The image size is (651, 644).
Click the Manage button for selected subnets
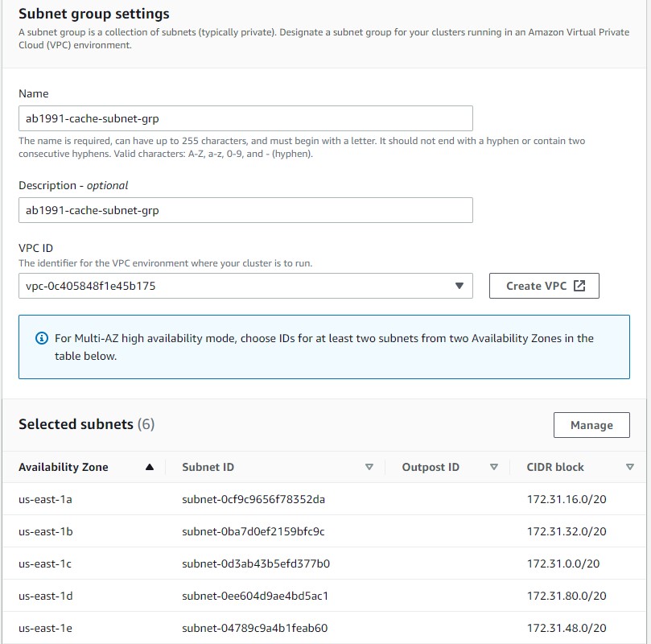591,425
